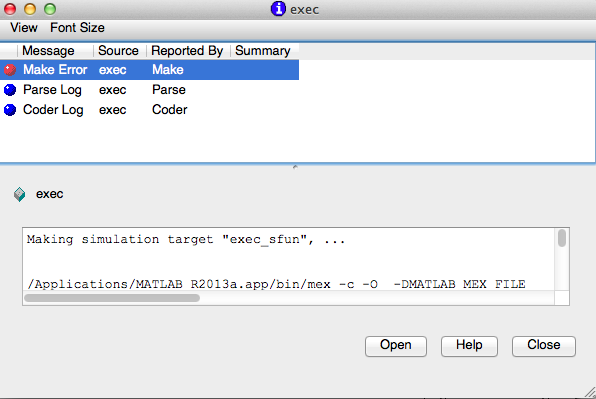Click exec source in Parse Log row
Viewport: 596px width, 399px height.
(113, 90)
